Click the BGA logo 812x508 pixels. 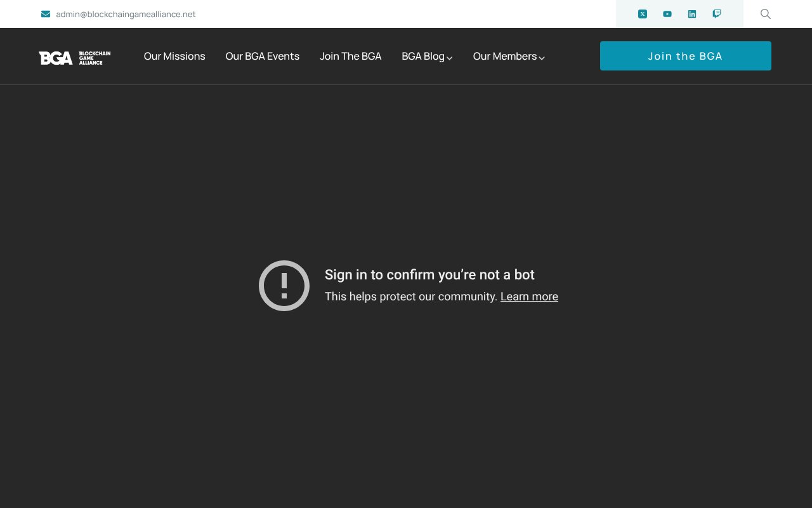74,58
